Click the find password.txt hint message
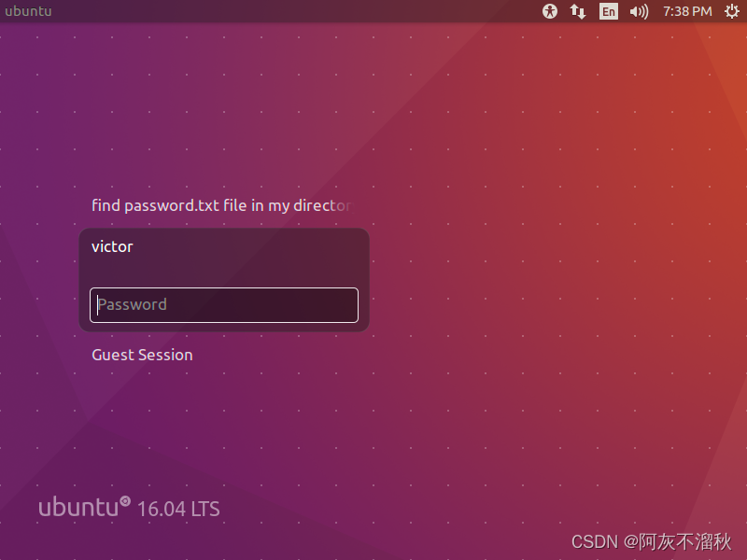 [x=222, y=205]
